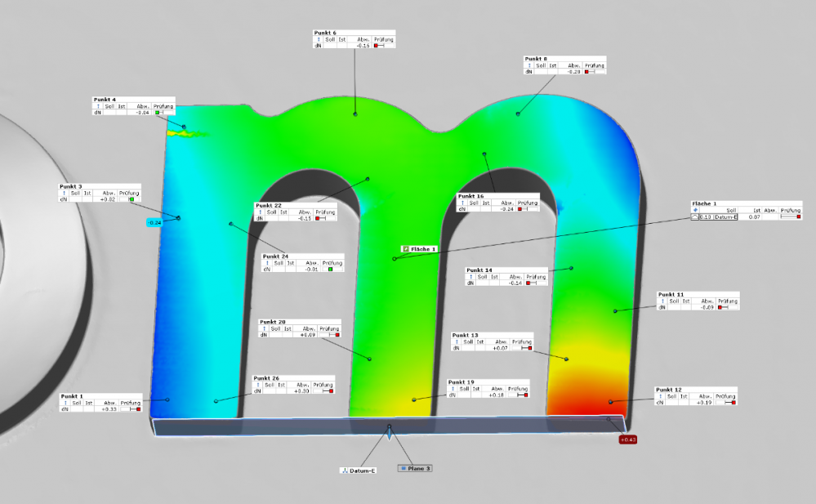Click the blue arrow icon in Punkt 8

(528, 65)
